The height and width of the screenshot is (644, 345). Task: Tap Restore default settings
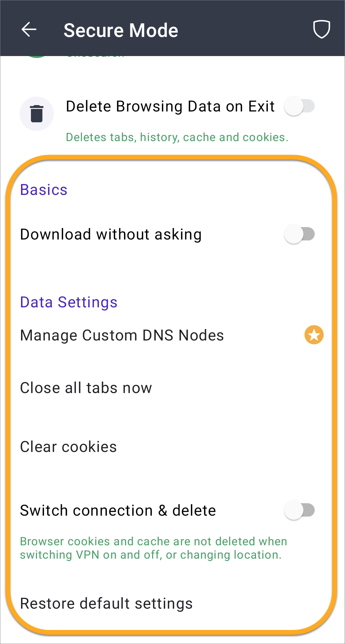(172, 604)
